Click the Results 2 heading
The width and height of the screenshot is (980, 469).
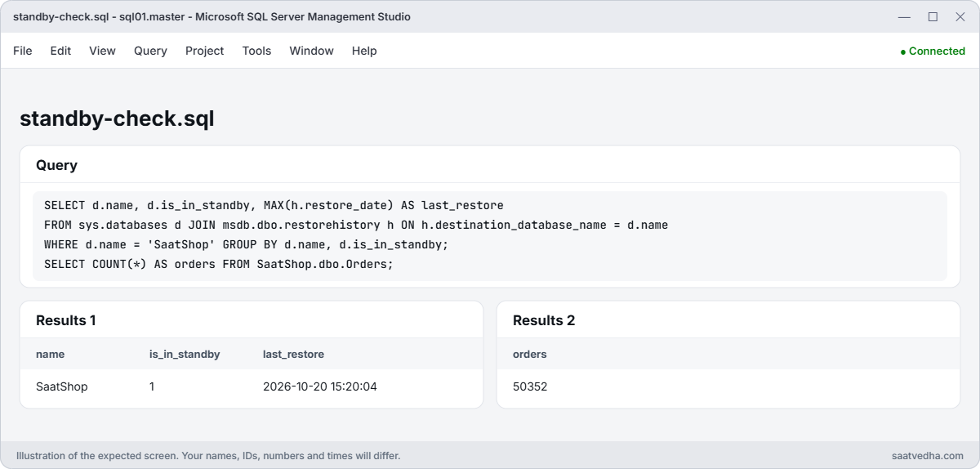click(x=544, y=320)
